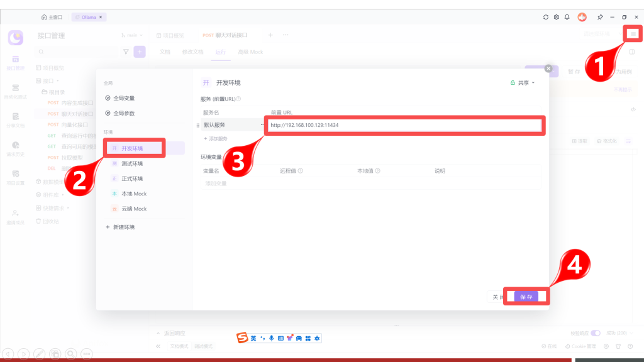
Task: Select 测试环境 in the environment list
Action: pyautogui.click(x=131, y=163)
